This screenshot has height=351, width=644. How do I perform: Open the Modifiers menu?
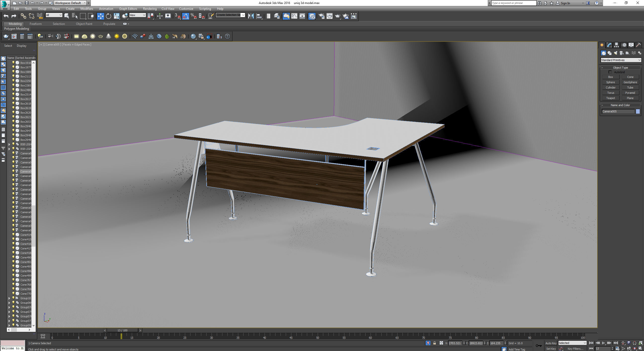(87, 9)
